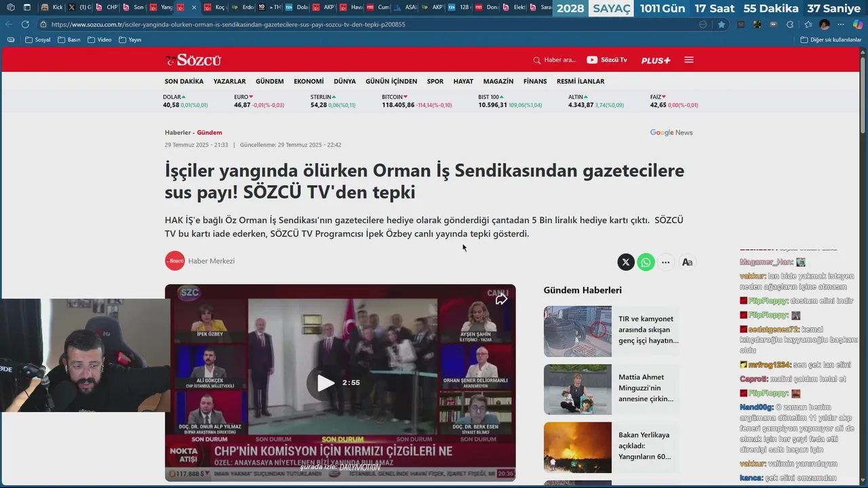Viewport: 868px width, 488px height.
Task: Open RESMİ İLANLAR menu item
Action: coord(580,81)
